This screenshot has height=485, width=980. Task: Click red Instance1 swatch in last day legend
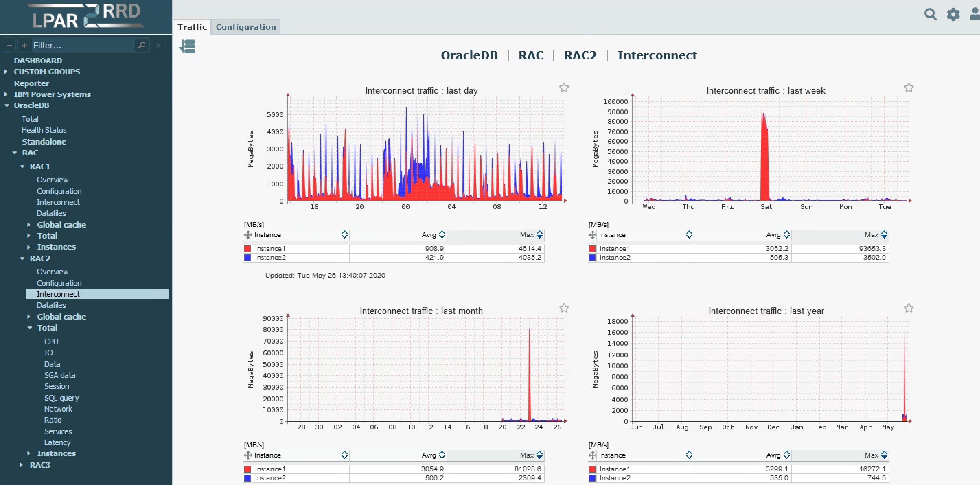[248, 249]
